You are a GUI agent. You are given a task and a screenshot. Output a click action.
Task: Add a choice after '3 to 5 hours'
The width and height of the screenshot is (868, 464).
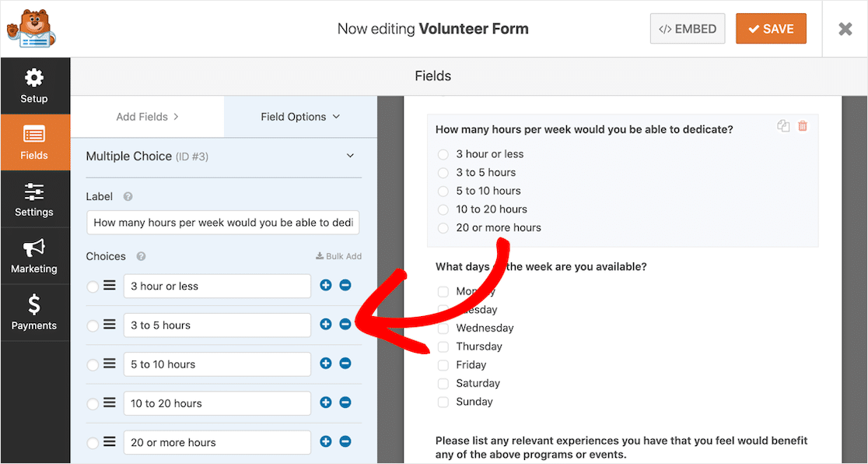(x=325, y=325)
